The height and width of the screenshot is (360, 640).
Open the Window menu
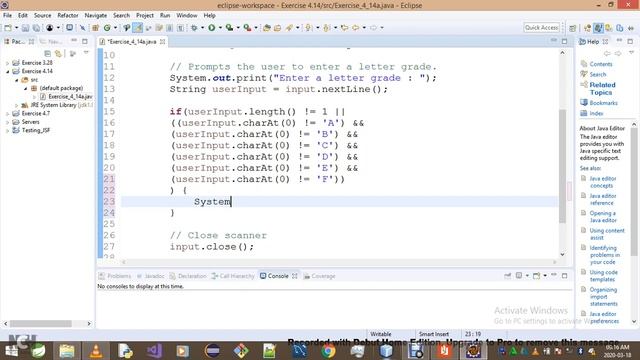click(x=187, y=16)
